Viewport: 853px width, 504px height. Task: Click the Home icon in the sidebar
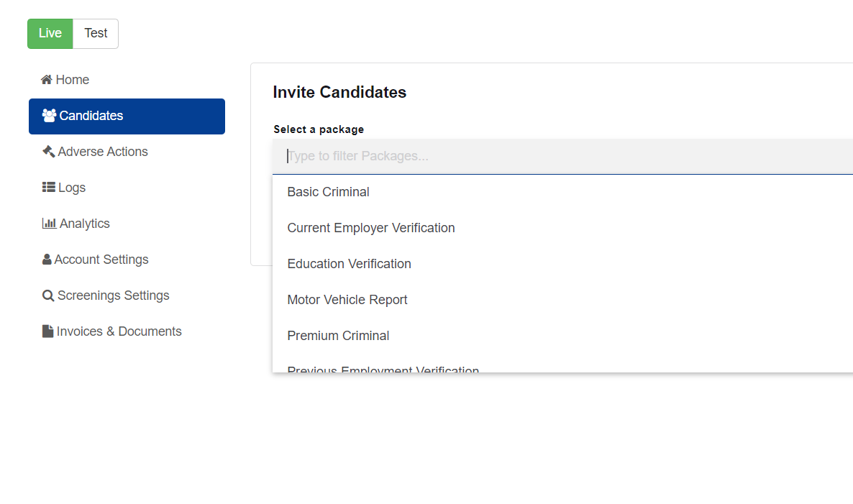click(47, 80)
